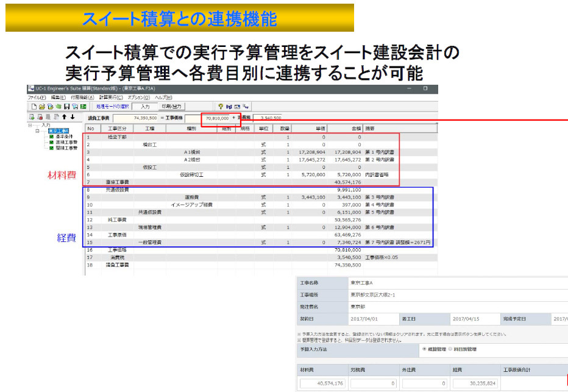Click the 橋梁下部 cell in row 1

point(118,137)
